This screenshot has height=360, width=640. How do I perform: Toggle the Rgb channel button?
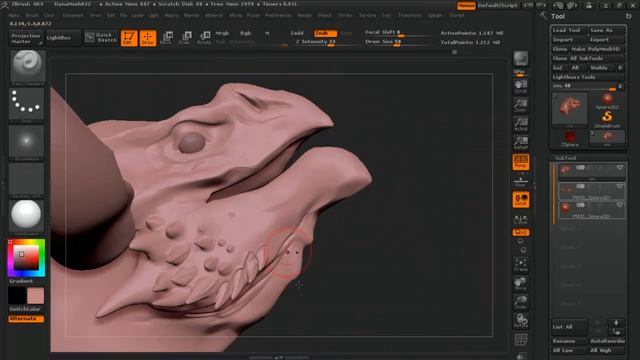[246, 33]
